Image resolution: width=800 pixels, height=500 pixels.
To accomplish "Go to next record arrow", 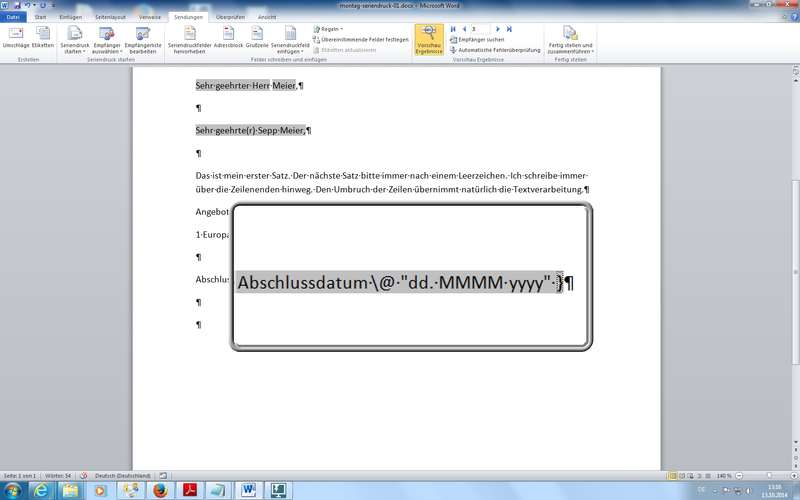I will (498, 29).
